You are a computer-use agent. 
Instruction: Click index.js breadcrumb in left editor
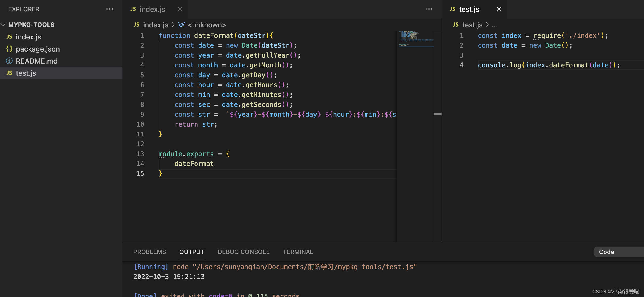click(156, 25)
